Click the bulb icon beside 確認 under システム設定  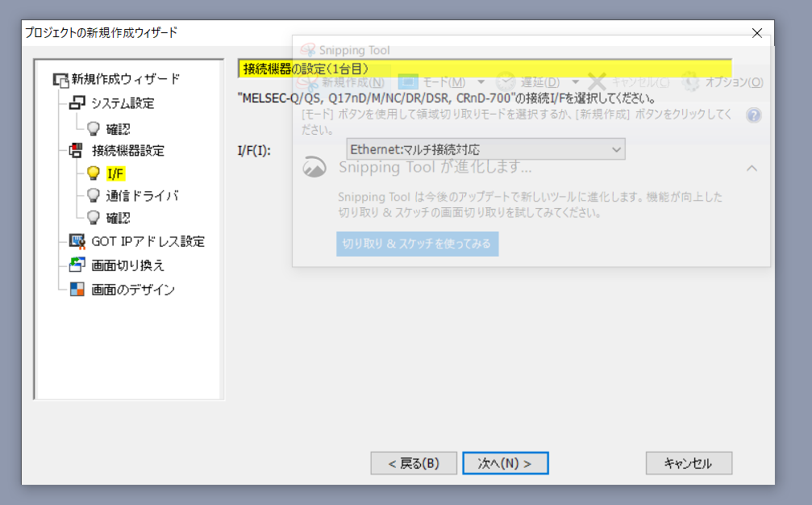[x=94, y=128]
